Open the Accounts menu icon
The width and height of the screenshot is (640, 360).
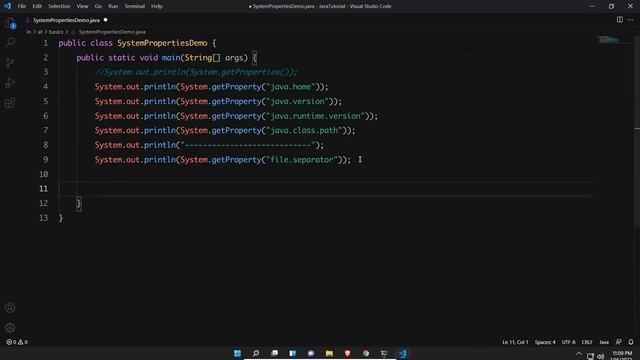click(x=10, y=308)
